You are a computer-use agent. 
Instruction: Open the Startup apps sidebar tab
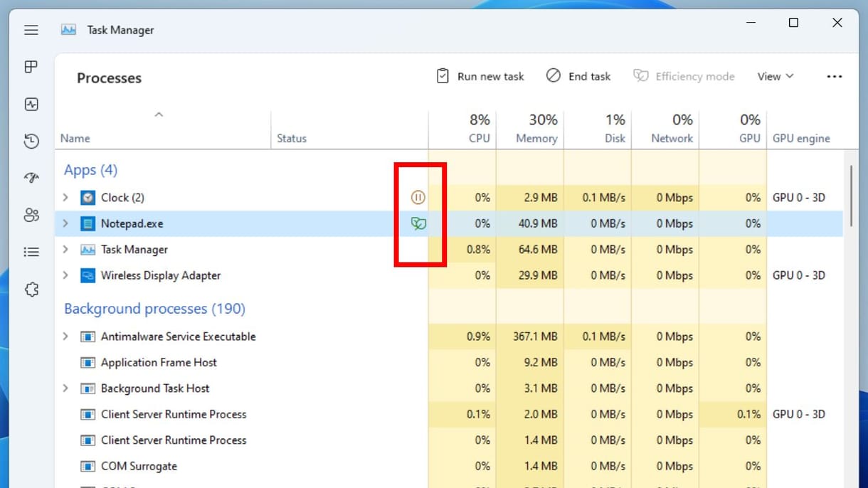point(31,179)
